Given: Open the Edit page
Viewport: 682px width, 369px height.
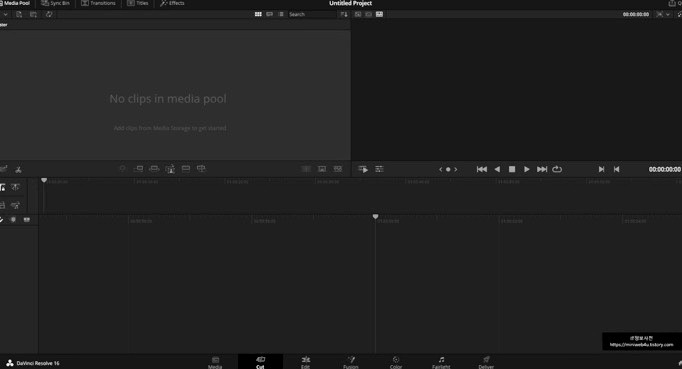Looking at the screenshot, I should 305,362.
